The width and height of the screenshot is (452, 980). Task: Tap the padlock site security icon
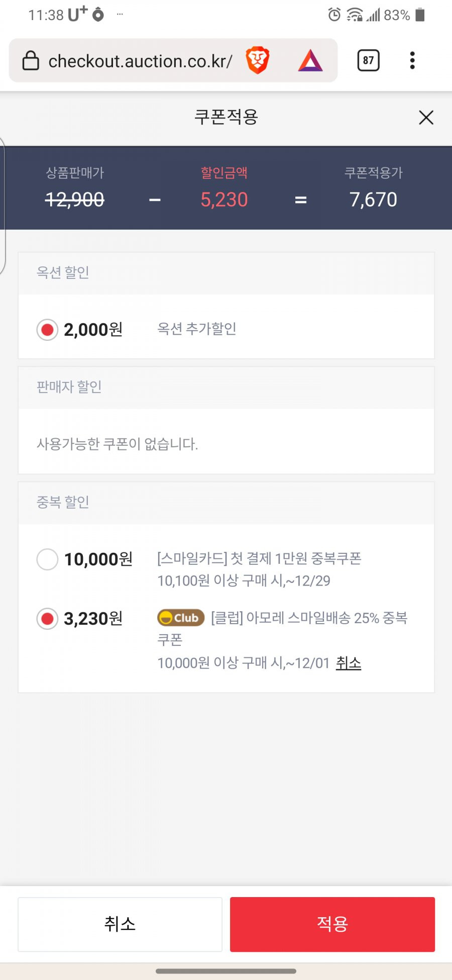coord(31,60)
